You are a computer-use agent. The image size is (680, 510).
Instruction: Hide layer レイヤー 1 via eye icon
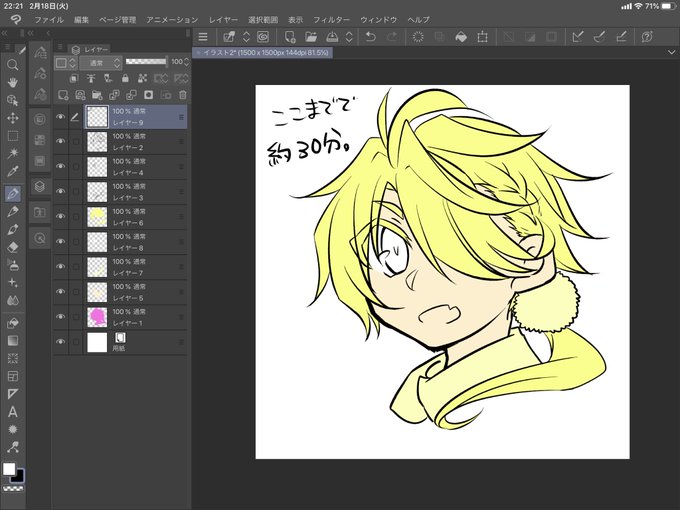61,317
